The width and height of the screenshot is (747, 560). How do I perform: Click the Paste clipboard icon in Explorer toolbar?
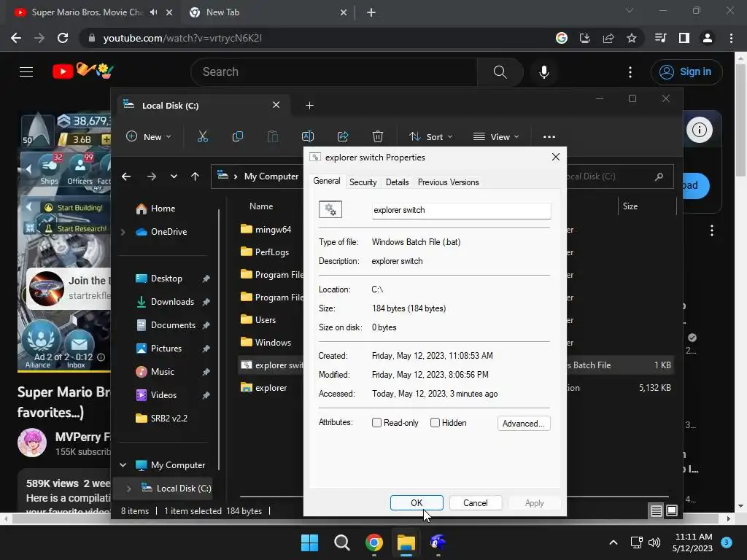point(273,136)
